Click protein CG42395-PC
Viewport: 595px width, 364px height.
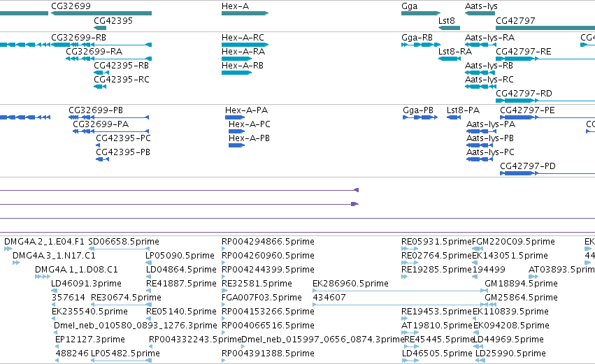tap(123, 138)
